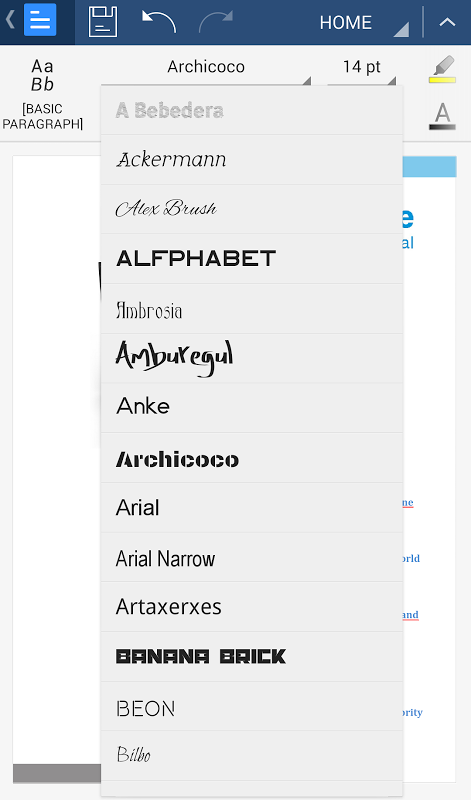
Task: Open the Archicoco font name dropdown
Action: [x=206, y=67]
